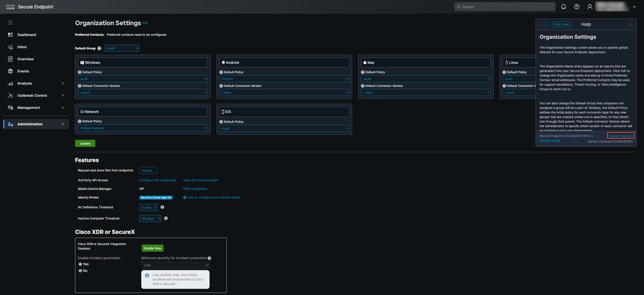Open the Default Group dropdown
The height and width of the screenshot is (295, 644).
click(x=122, y=48)
